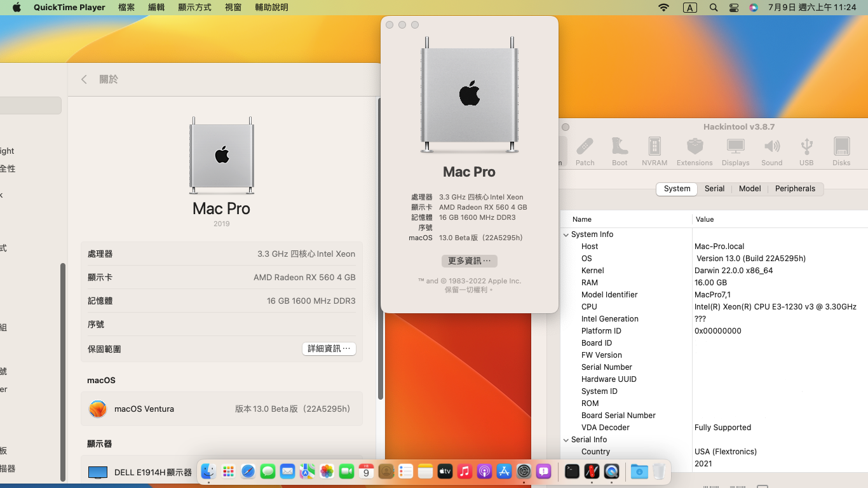Open Feedback Assistant from the Dock
The width and height of the screenshot is (868, 488).
(x=543, y=471)
